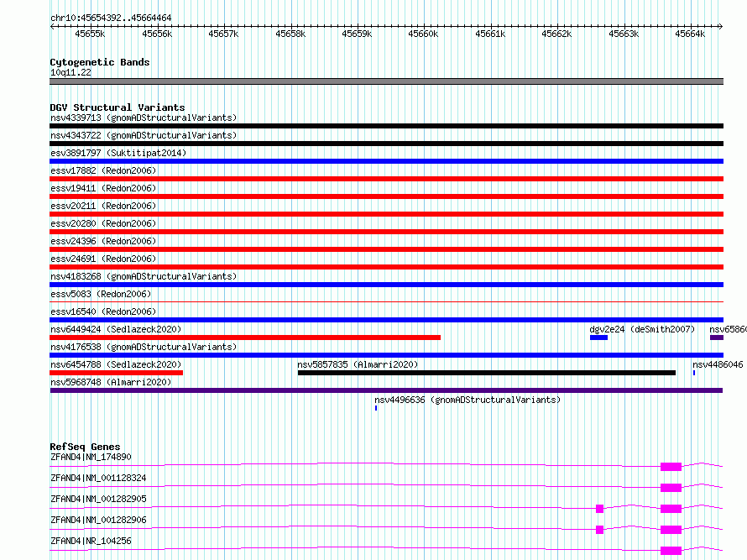Open the esv3891797 (Suktitipat2014) label
This screenshot has height=560, width=747.
118,153
